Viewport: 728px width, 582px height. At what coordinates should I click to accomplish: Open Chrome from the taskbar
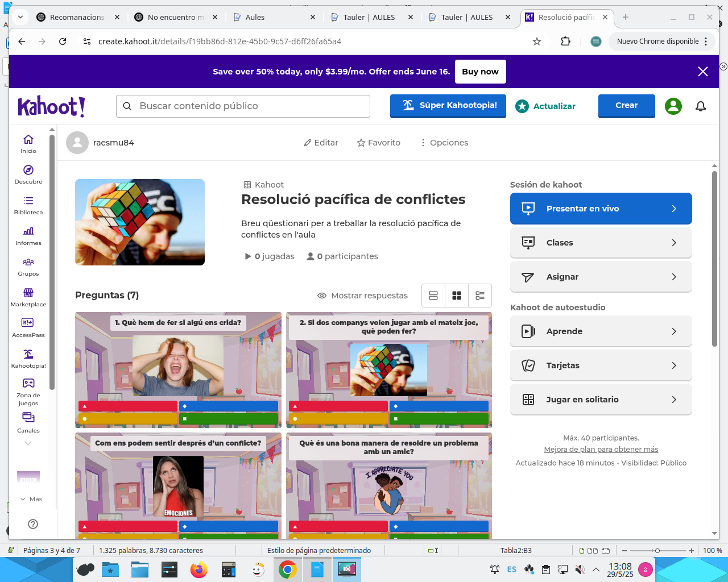[287, 569]
